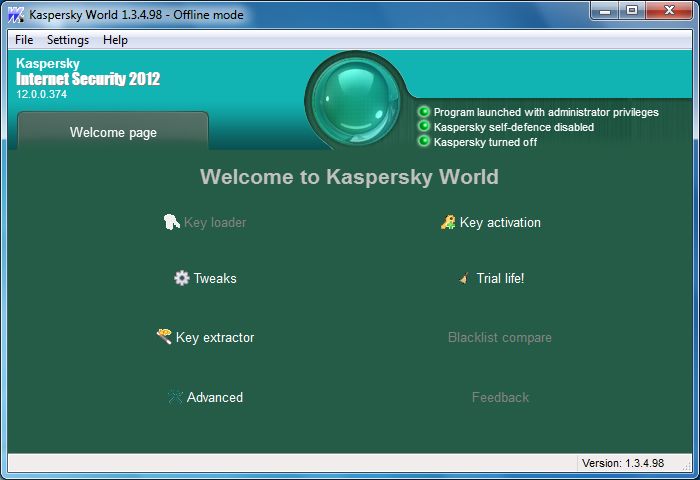This screenshot has width=700, height=480.
Task: Click the Key extractor icon
Action: (x=164, y=337)
